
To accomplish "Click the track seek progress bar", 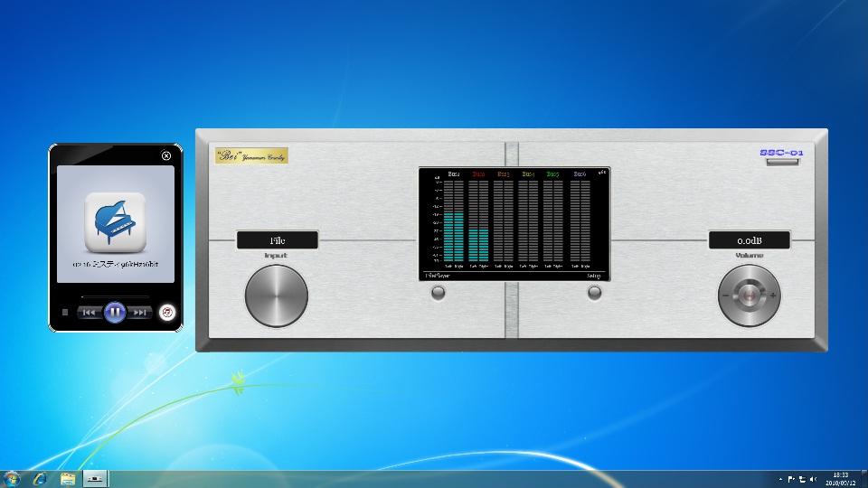I will click(x=115, y=296).
